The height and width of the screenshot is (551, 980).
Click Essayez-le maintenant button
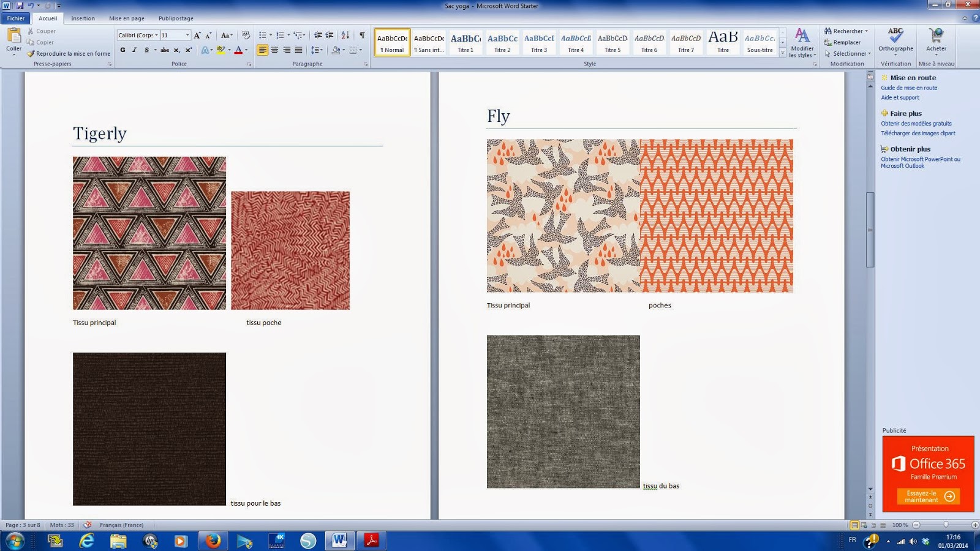pyautogui.click(x=928, y=497)
